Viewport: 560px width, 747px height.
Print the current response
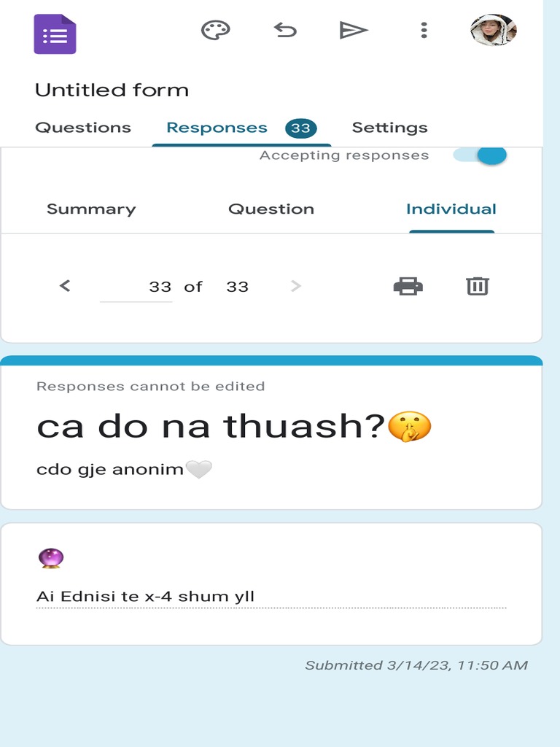408,286
